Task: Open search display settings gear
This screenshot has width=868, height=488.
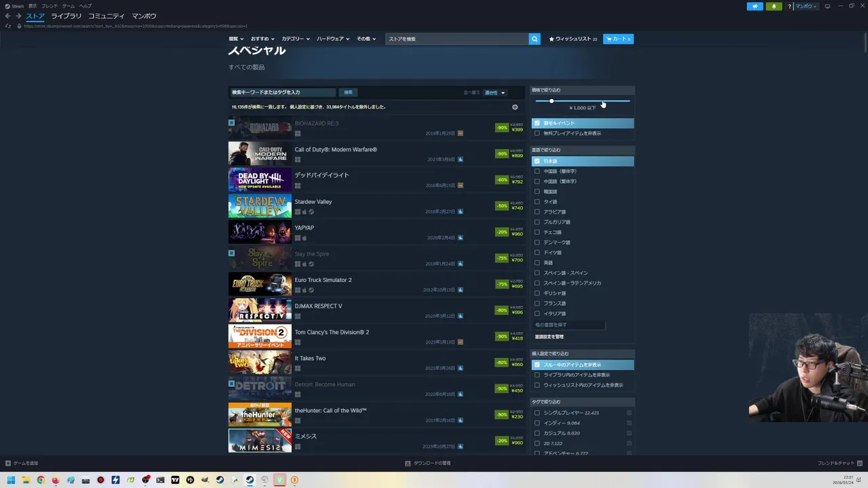Action: (x=515, y=107)
